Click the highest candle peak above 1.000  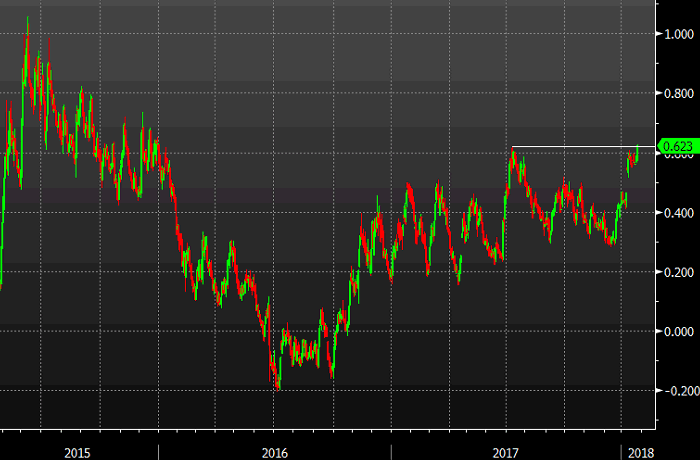click(x=27, y=22)
